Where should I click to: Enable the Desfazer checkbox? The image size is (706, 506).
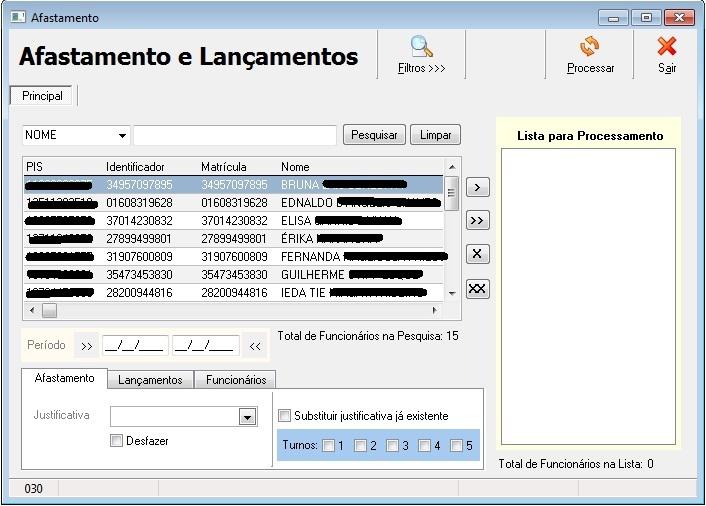[x=117, y=440]
